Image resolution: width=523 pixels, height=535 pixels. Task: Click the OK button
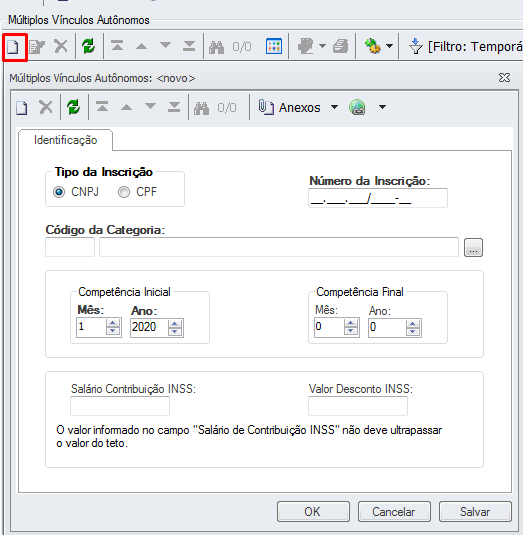313,511
